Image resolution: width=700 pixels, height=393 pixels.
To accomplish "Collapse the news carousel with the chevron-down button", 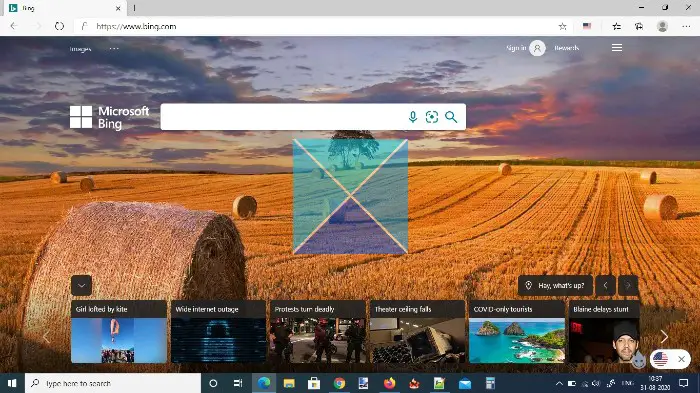I will tap(81, 285).
